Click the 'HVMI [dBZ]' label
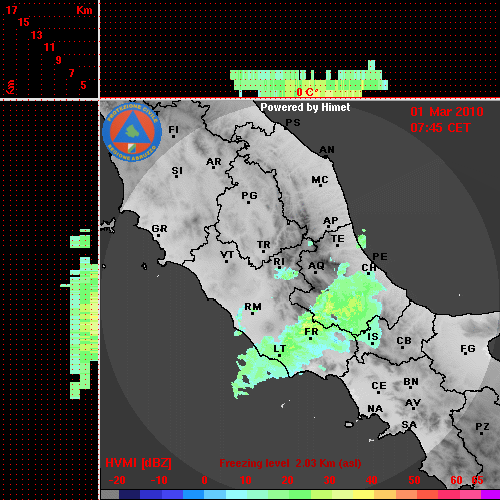This screenshot has width=500, height=500. [138, 463]
